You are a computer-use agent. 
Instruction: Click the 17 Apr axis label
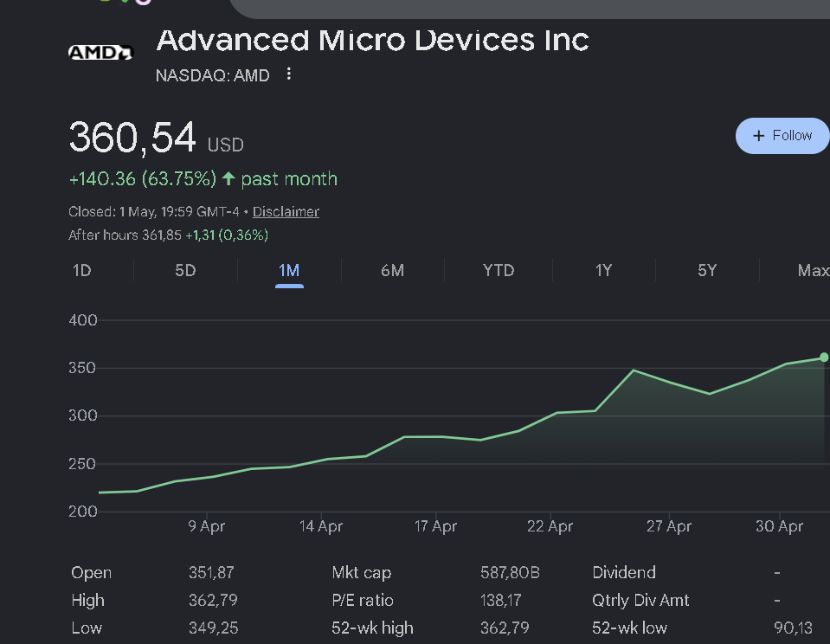tap(435, 526)
